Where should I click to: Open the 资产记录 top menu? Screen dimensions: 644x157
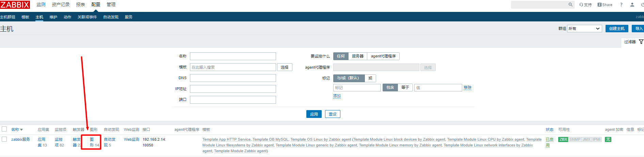61,5
